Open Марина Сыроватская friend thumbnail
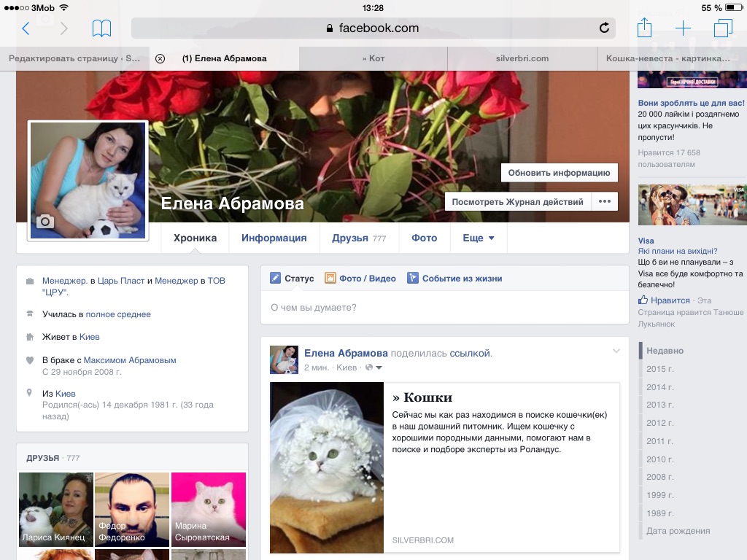The image size is (747, 560). click(x=208, y=510)
